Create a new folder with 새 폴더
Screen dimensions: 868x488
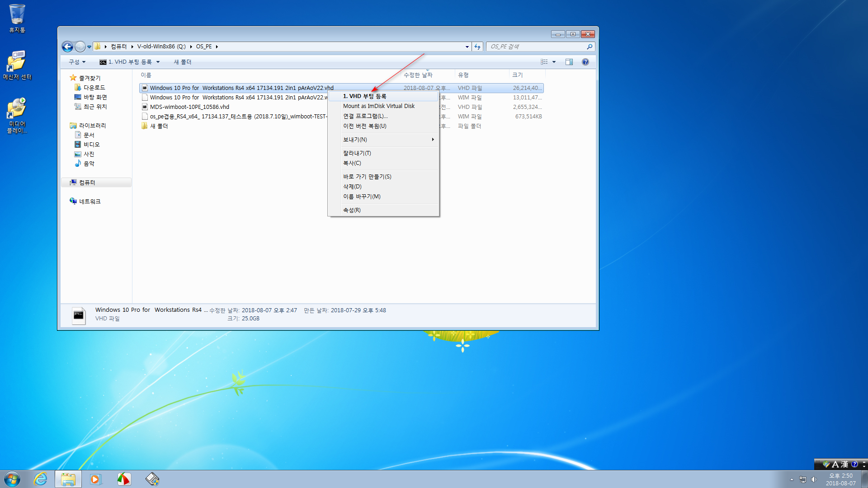(x=183, y=62)
